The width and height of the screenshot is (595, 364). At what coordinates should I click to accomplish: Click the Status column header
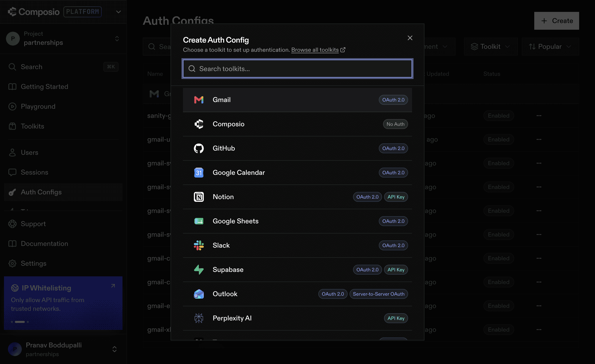click(x=492, y=74)
